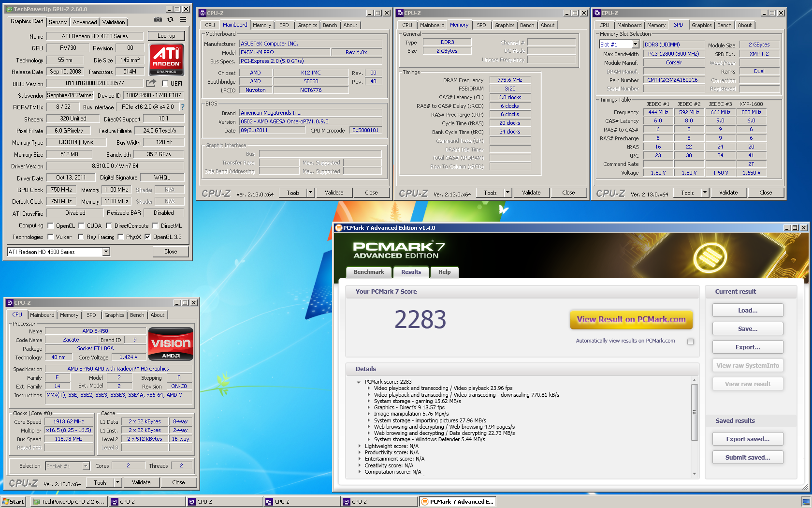Click the Details scrollbar up arrow

pyautogui.click(x=695, y=380)
